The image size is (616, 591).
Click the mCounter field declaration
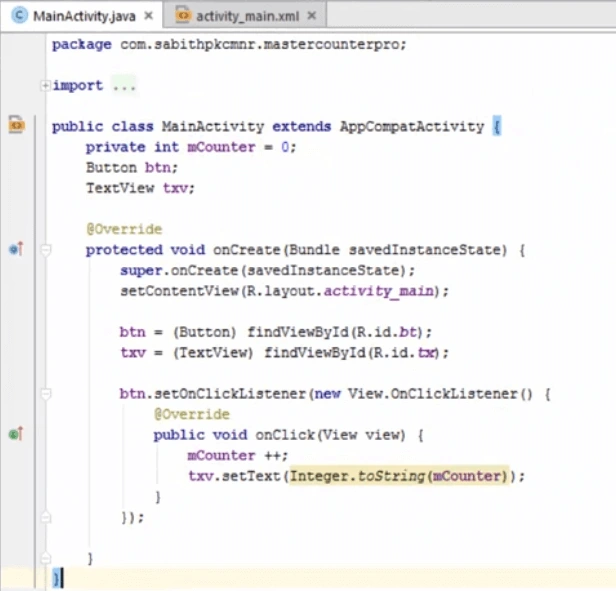click(x=191, y=147)
